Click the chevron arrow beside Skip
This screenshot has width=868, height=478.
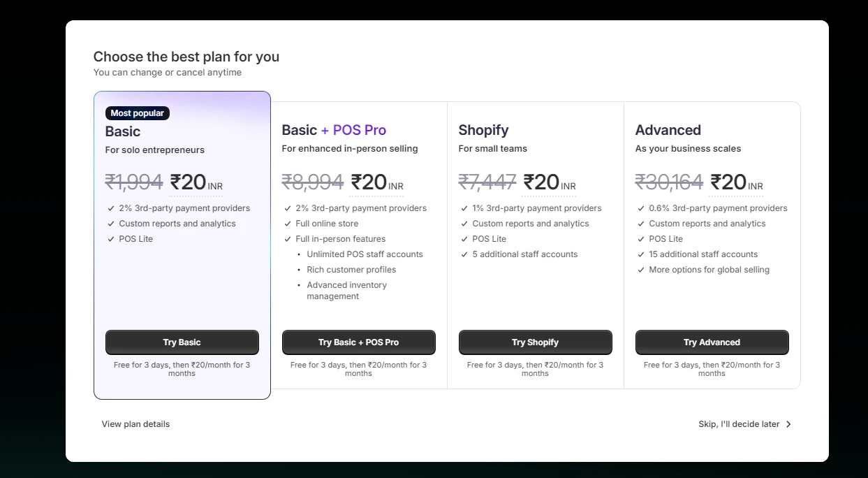788,424
